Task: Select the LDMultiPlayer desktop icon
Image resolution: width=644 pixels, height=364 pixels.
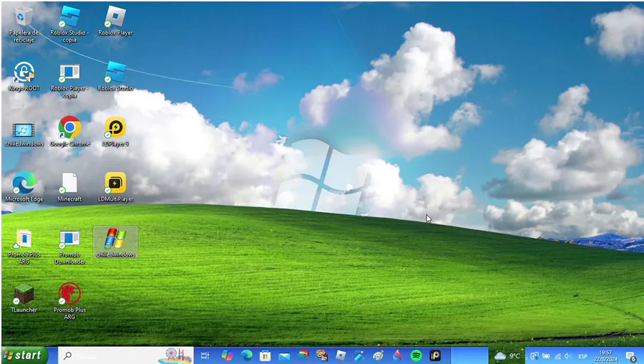Action: tap(115, 187)
